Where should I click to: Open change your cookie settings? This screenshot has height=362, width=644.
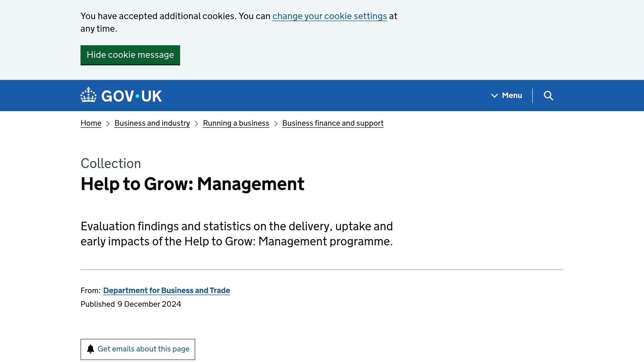pos(329,16)
